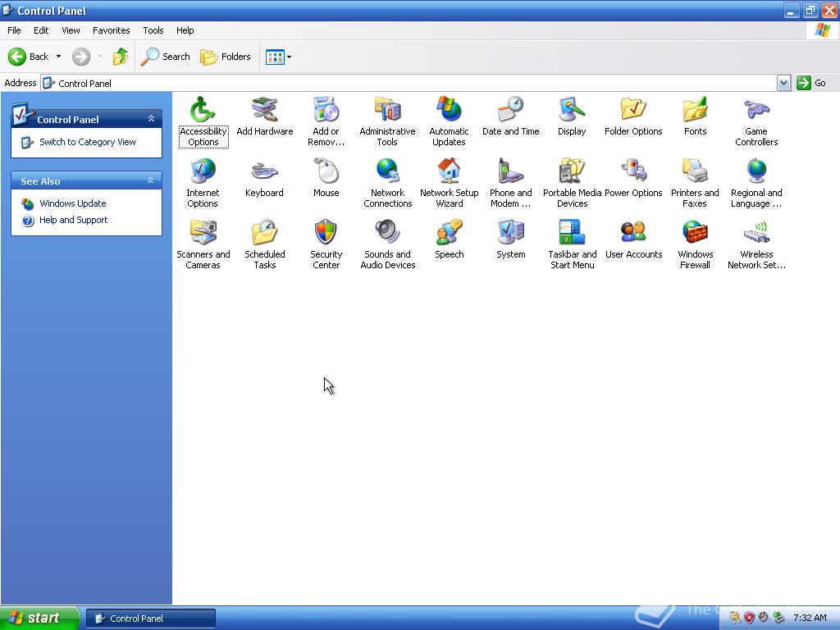Click the red shield security tray icon

point(750,618)
